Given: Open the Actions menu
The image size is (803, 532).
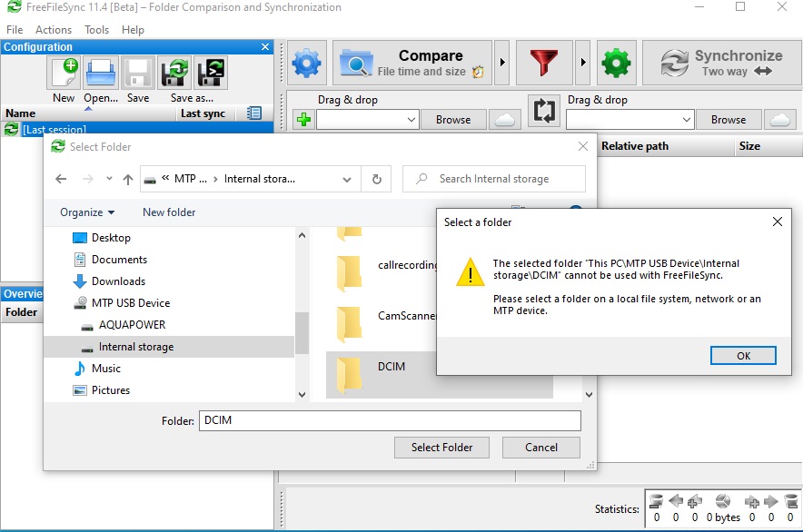Looking at the screenshot, I should click(54, 30).
